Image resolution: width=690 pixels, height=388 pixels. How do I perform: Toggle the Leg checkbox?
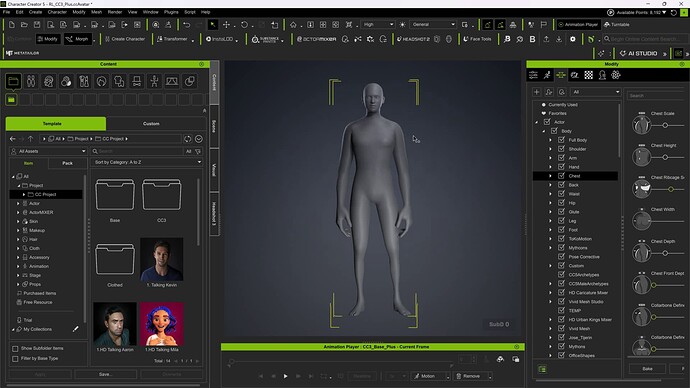(x=562, y=220)
